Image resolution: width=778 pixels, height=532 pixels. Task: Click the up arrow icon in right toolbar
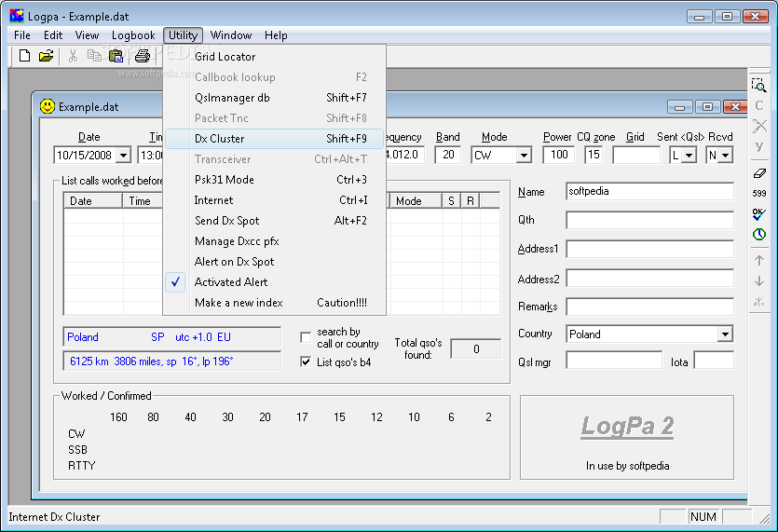[759, 260]
